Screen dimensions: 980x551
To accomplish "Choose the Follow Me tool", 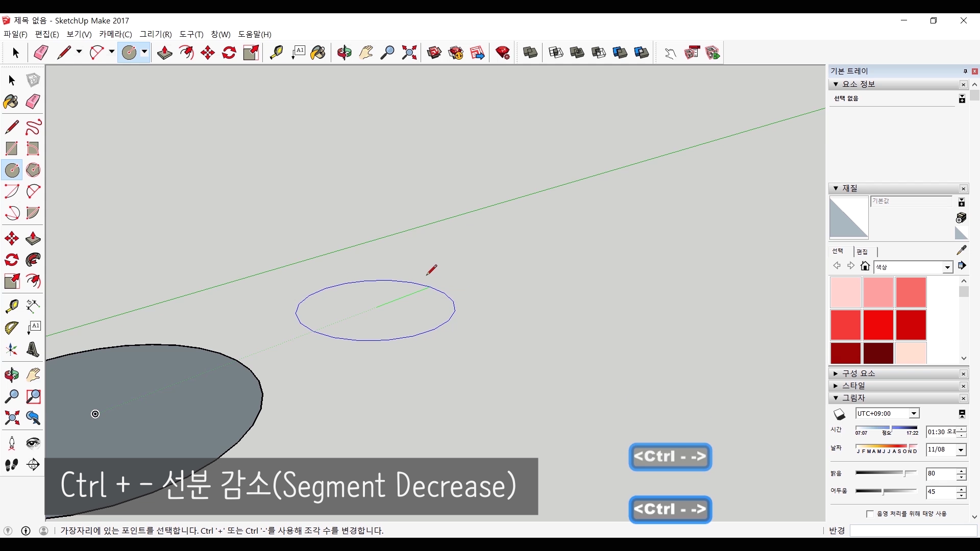I will tap(33, 260).
